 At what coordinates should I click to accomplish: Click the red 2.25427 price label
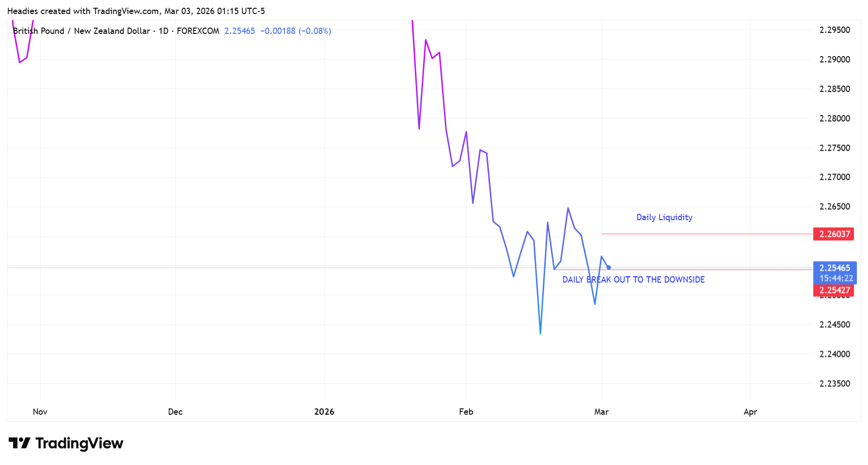834,290
